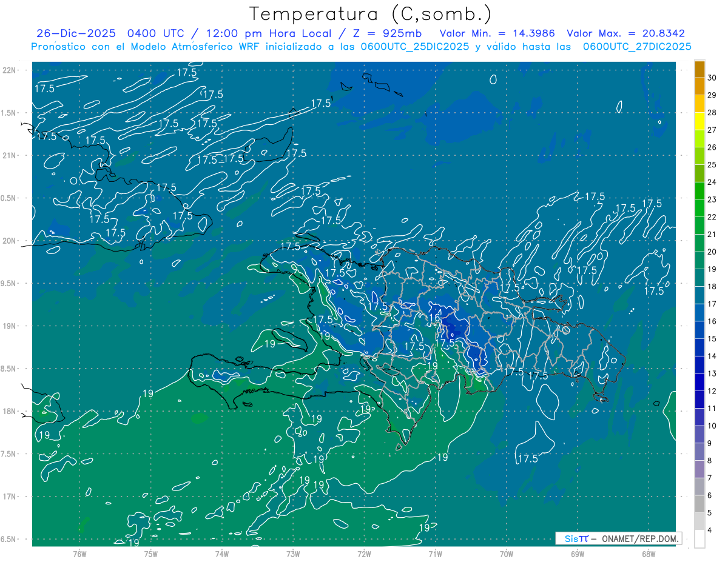
Task: Click color bar label '18'
Action: [x=712, y=286]
